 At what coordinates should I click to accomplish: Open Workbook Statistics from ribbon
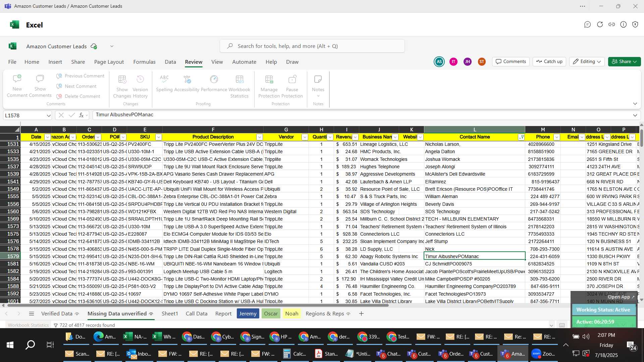point(239,86)
